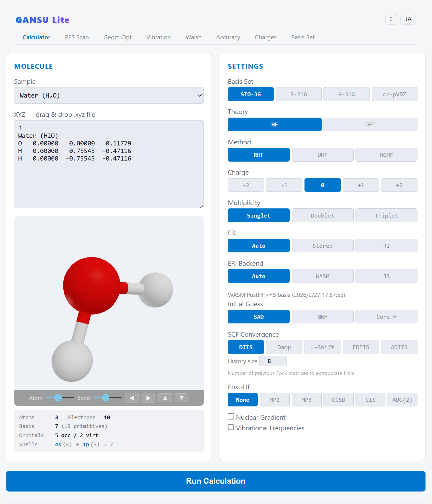Adjust the Atom size slider
Image resolution: width=432 pixels, height=504 pixels.
click(60, 398)
